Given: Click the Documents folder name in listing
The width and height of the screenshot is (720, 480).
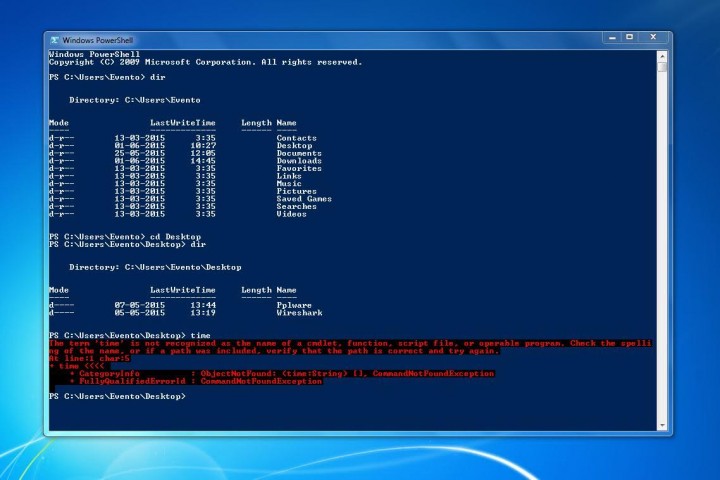Looking at the screenshot, I should point(299,153).
